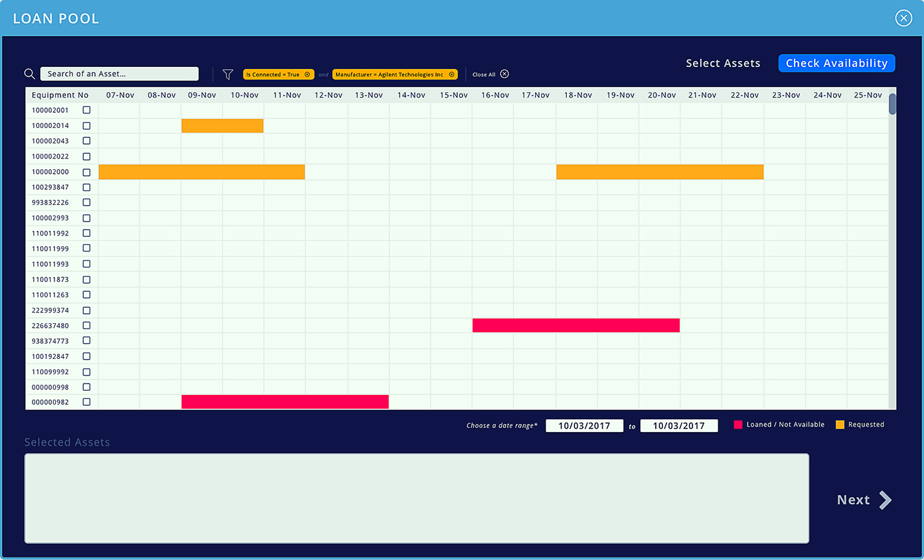Screen dimensions: 924x560
Task: Click the search magnifier icon
Action: pos(29,74)
